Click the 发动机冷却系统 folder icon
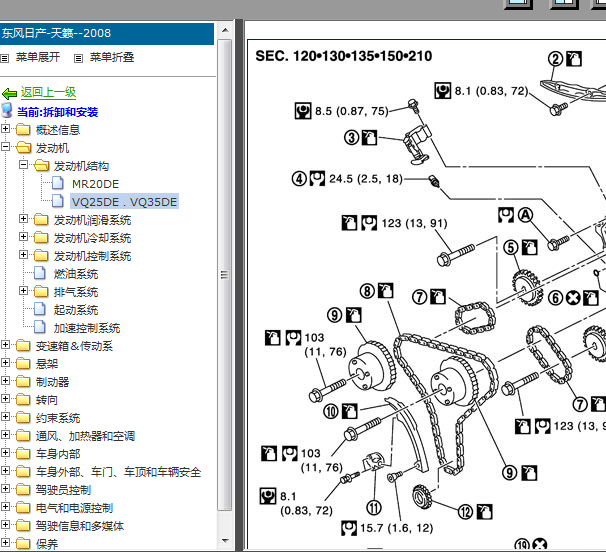This screenshot has height=552, width=606. [x=41, y=237]
